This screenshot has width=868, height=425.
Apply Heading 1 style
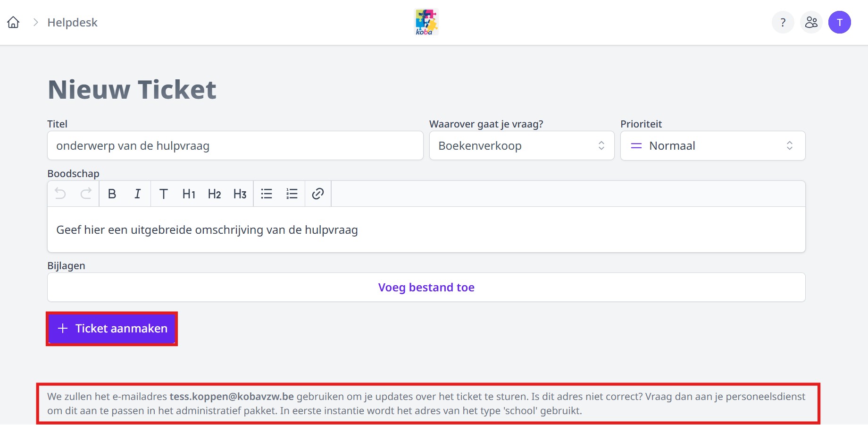click(x=189, y=194)
